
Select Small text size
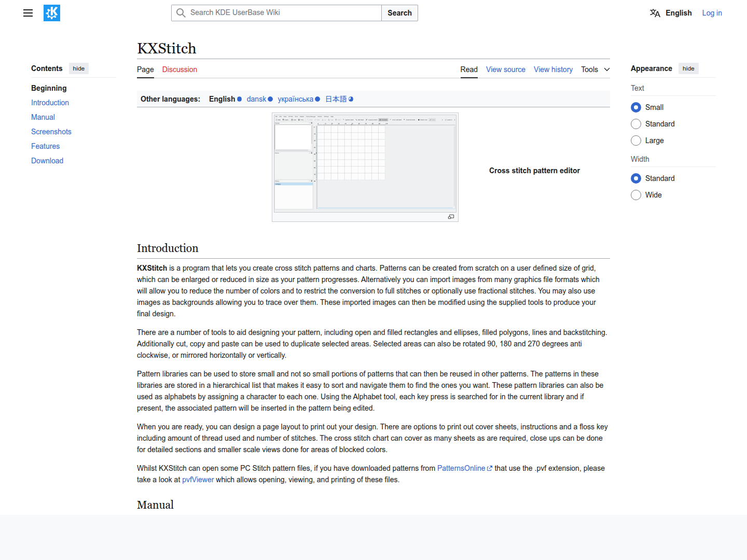[636, 107]
